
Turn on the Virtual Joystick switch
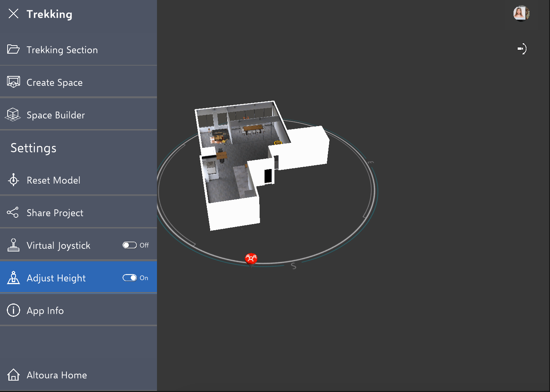(130, 245)
